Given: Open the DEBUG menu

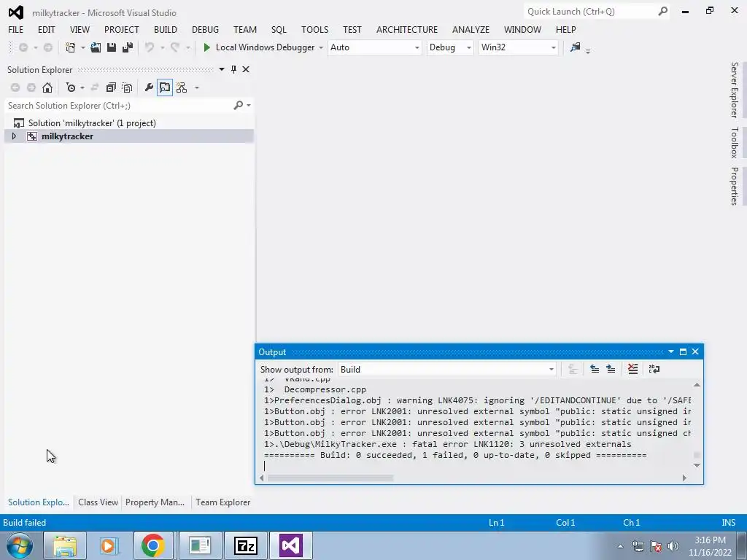Looking at the screenshot, I should click(x=205, y=29).
